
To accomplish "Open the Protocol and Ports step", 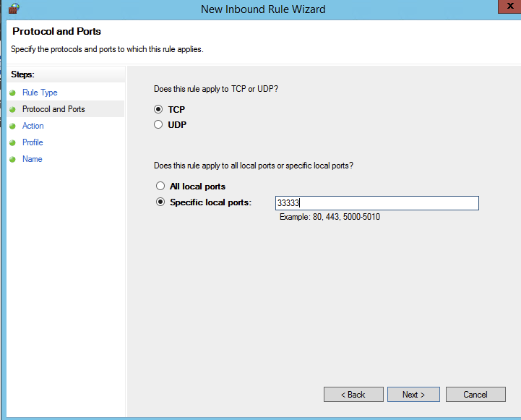I will [53, 109].
